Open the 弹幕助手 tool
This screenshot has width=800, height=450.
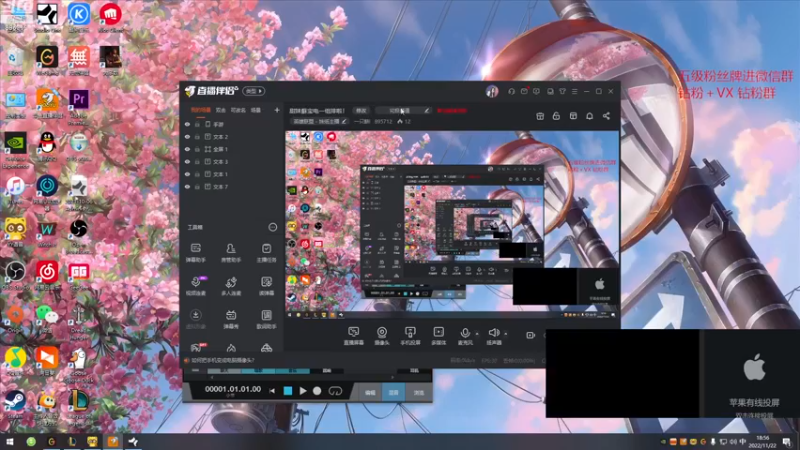coord(195,253)
